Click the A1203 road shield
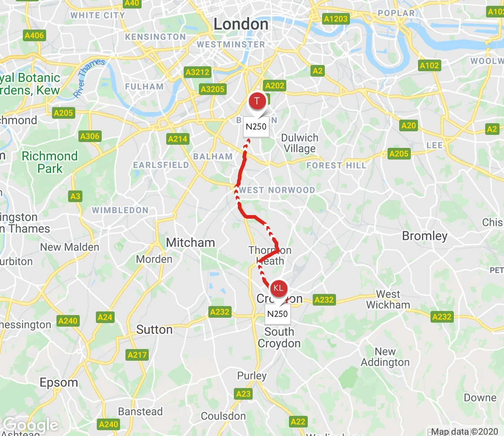 (x=336, y=19)
